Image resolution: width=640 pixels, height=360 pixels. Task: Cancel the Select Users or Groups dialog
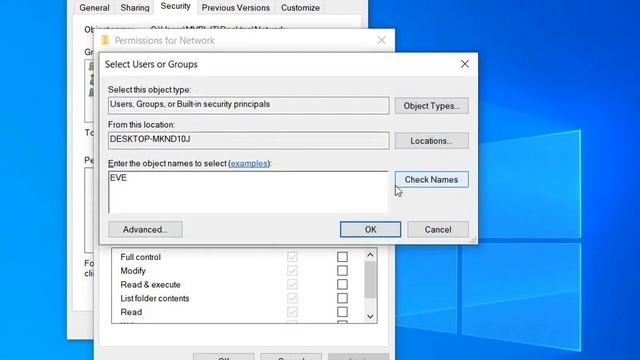[438, 229]
